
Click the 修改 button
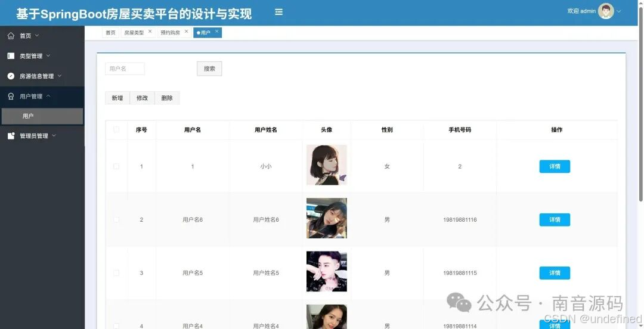[142, 98]
